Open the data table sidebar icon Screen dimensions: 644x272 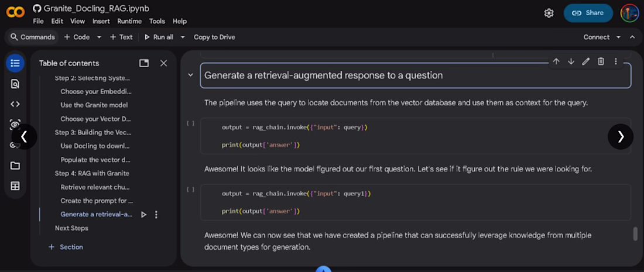tap(15, 186)
